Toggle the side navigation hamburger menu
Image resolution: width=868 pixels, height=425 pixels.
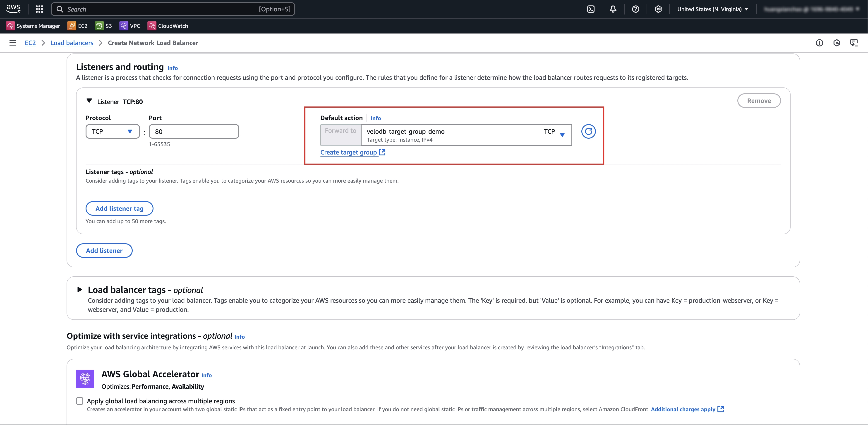[12, 43]
